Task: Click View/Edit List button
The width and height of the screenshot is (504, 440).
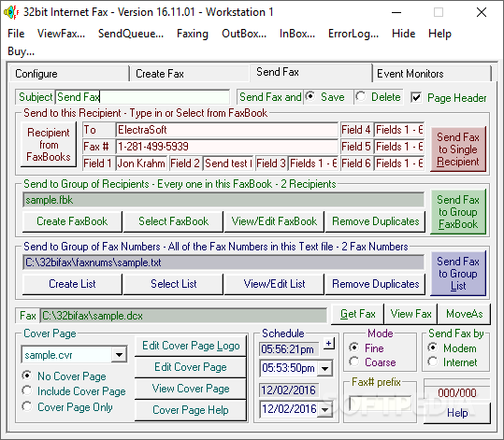Action: coord(274,284)
